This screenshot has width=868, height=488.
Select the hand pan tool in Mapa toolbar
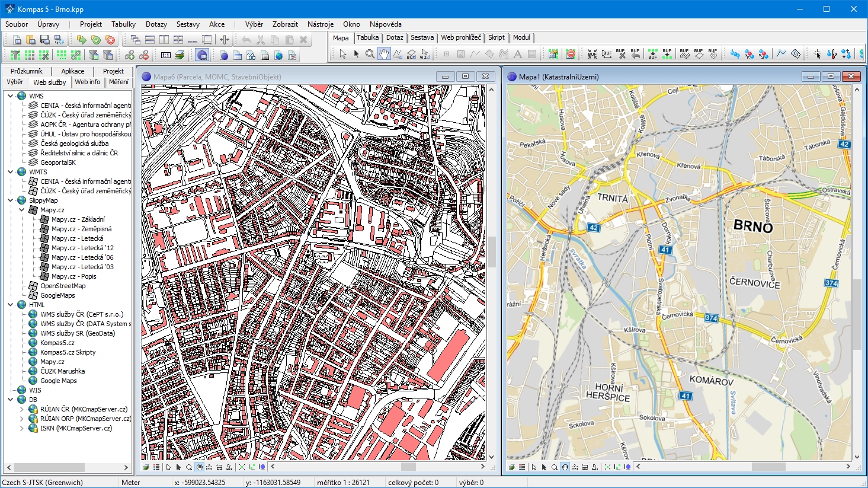(384, 54)
